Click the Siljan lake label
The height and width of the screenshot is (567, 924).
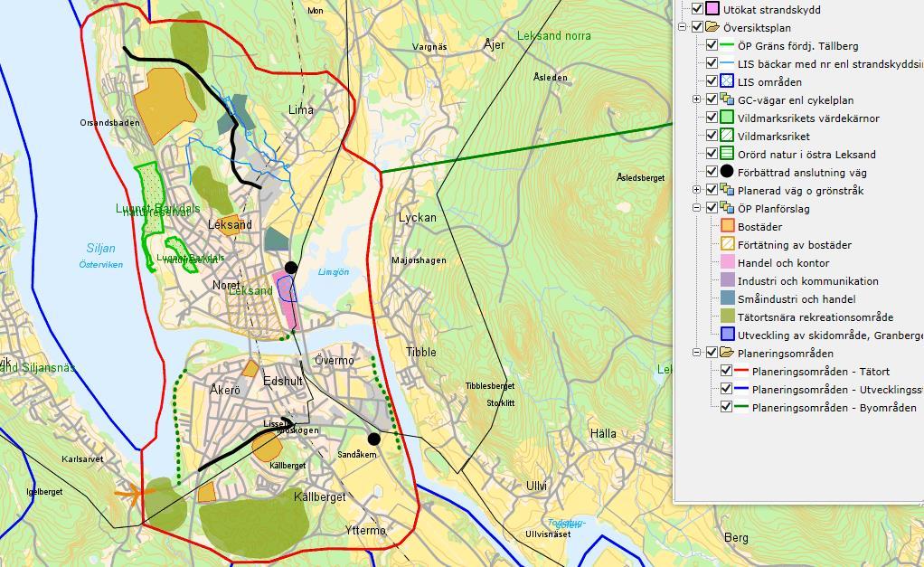tap(100, 248)
